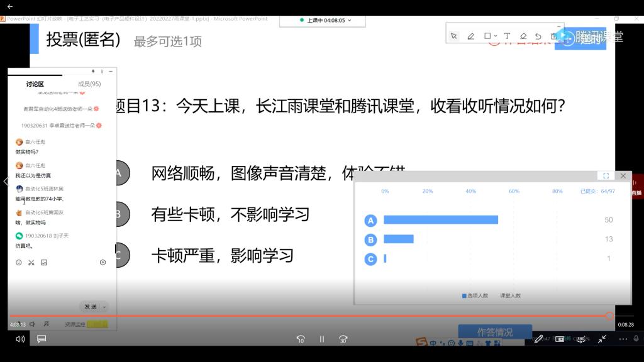
Task: Toggle 课堂人数 legend entry
Action: coord(510,295)
